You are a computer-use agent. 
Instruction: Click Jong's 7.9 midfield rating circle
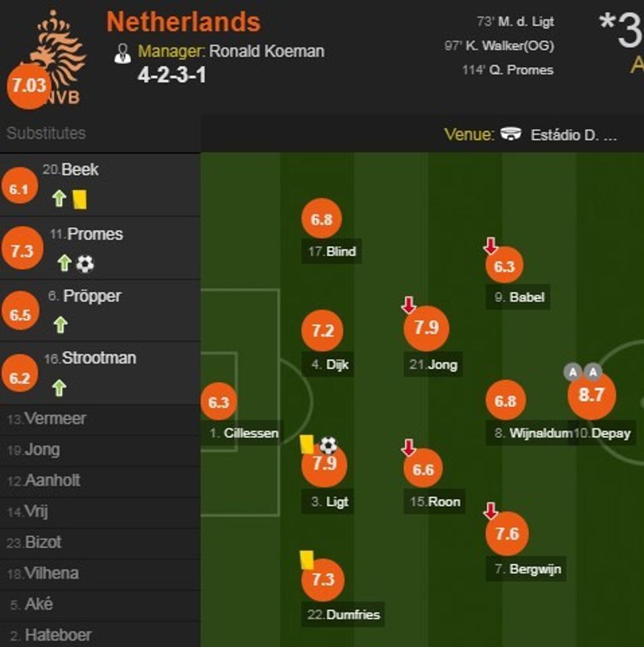coord(426,327)
